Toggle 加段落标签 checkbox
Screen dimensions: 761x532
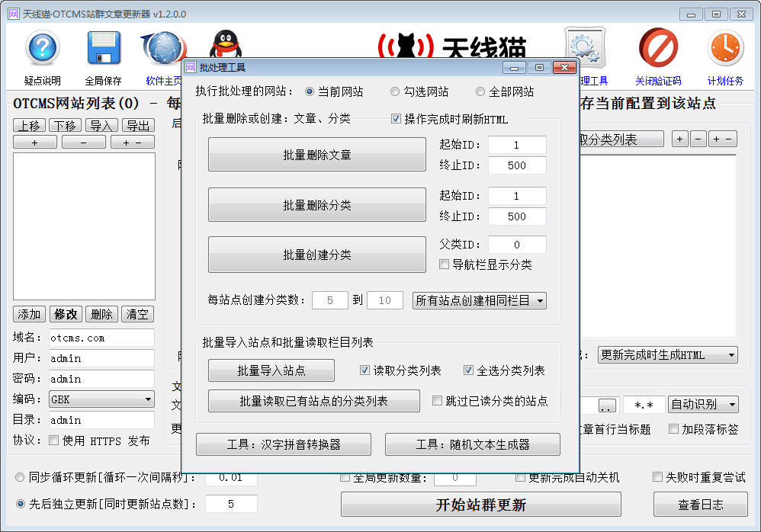point(673,428)
